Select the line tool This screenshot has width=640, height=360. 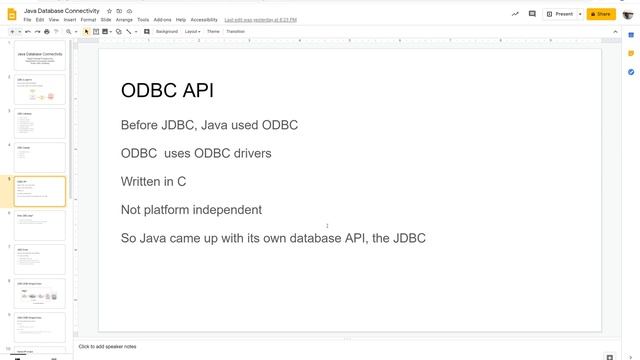(x=129, y=31)
